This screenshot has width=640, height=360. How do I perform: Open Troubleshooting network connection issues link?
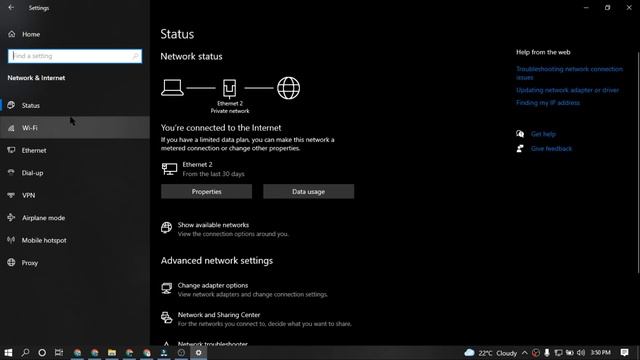click(x=569, y=73)
